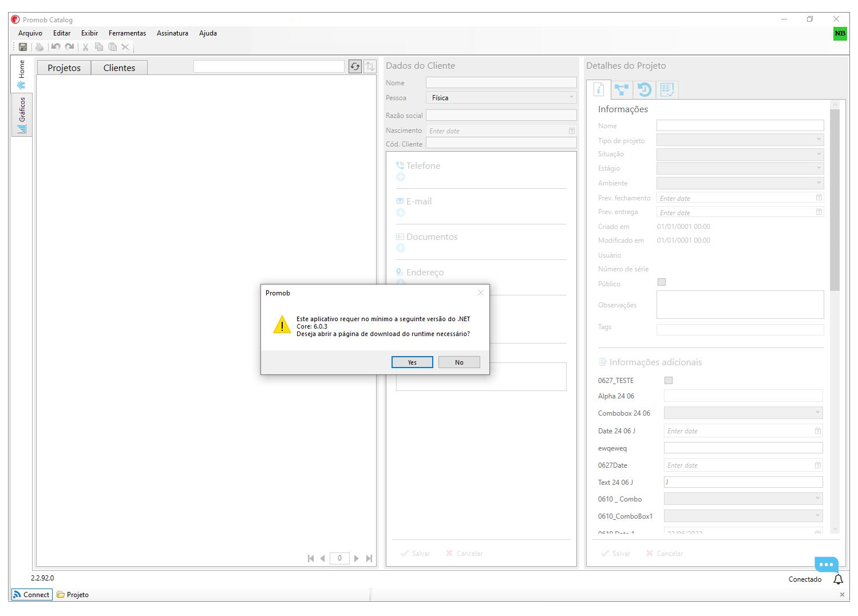Go to the previous page of projects
Screen dimensions: 858x616
click(x=322, y=558)
